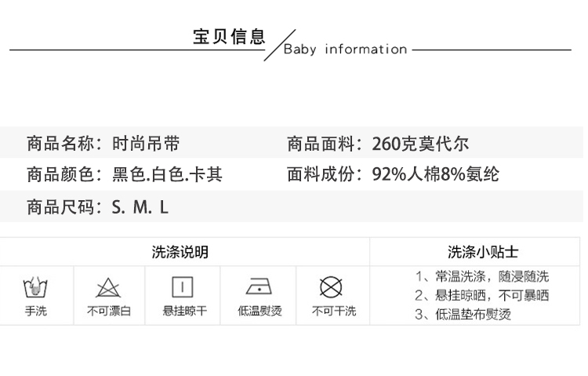Click the 不可干洗 caption text

tap(333, 312)
